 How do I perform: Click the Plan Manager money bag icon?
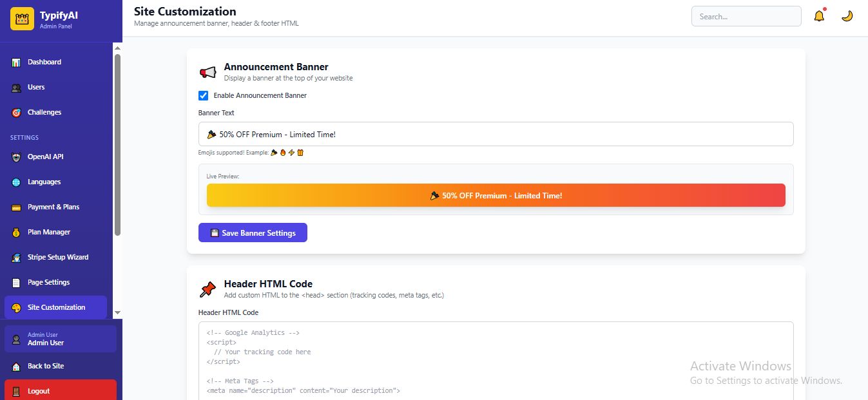16,233
